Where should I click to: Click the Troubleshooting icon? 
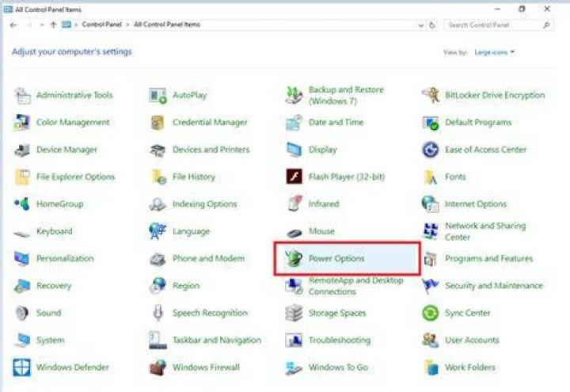[x=294, y=341]
